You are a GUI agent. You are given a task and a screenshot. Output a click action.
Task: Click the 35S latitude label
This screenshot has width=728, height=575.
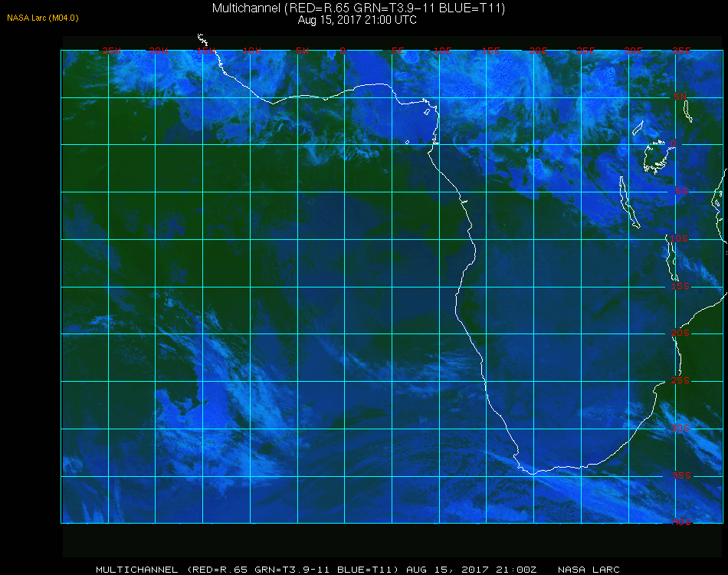pyautogui.click(x=681, y=475)
